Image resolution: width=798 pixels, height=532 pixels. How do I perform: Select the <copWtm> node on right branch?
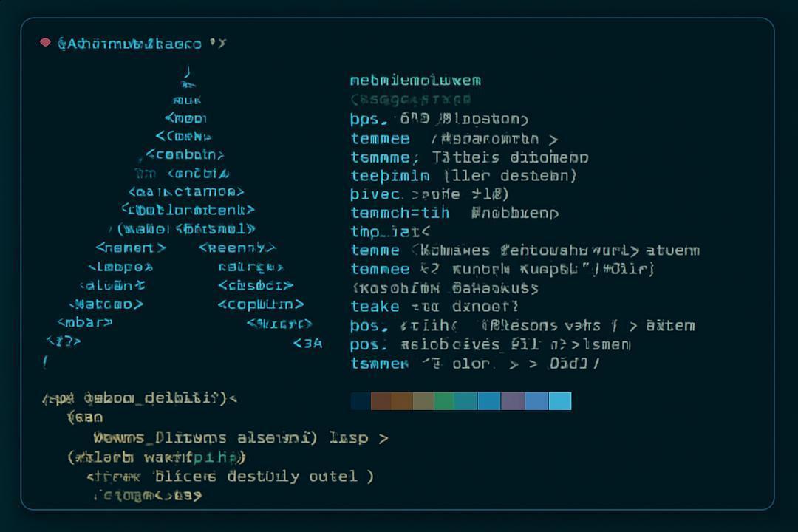261,304
